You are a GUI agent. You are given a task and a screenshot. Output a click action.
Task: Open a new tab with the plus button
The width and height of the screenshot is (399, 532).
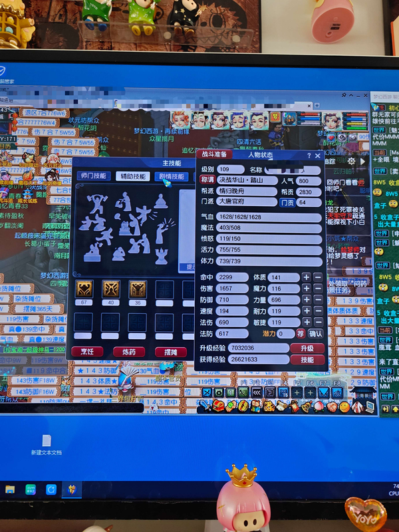click(x=317, y=106)
